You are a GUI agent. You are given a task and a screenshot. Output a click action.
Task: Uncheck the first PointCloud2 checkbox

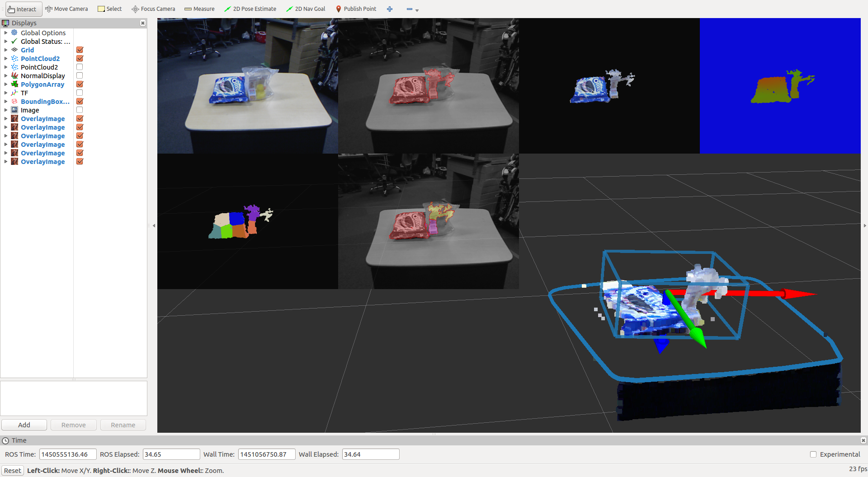(80, 58)
